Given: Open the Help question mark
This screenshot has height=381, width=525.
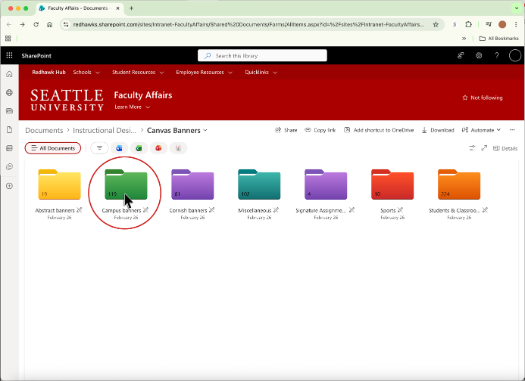Looking at the screenshot, I should [497, 56].
